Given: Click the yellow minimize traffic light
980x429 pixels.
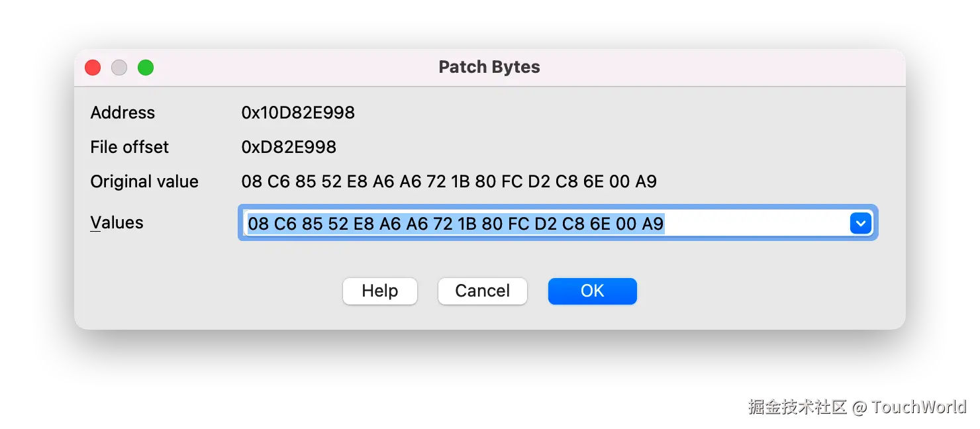Looking at the screenshot, I should pyautogui.click(x=119, y=67).
